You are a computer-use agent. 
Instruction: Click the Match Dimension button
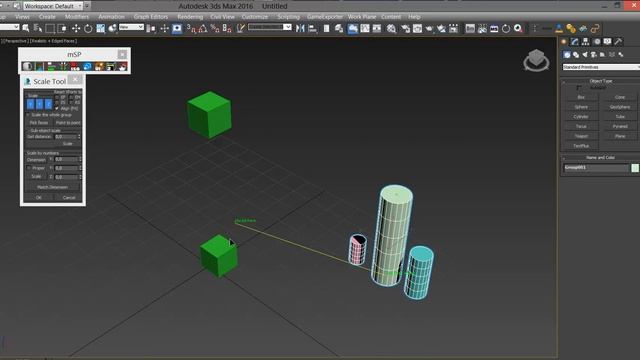pyautogui.click(x=52, y=187)
